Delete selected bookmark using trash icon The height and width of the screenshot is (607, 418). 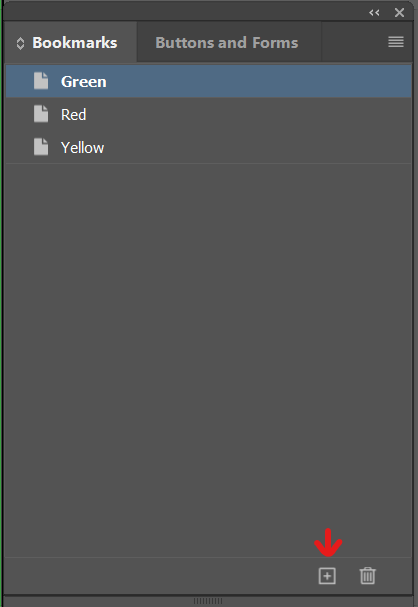coord(367,576)
